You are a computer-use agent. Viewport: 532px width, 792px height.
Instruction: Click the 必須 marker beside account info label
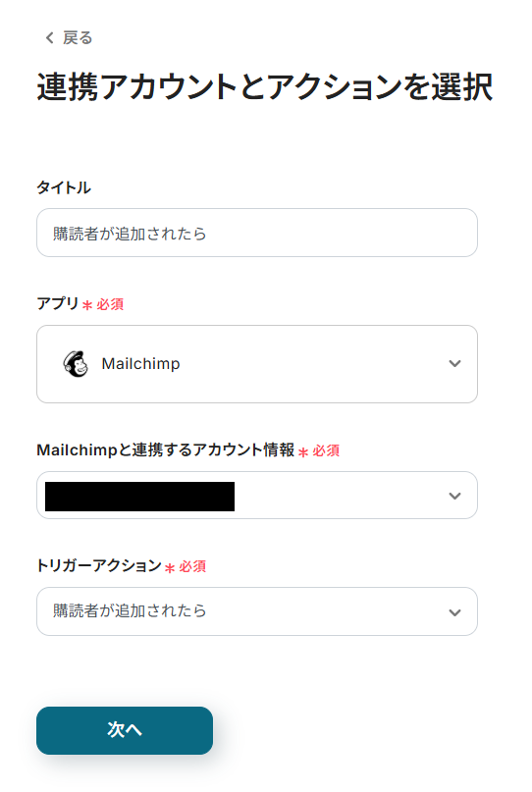pos(326,450)
